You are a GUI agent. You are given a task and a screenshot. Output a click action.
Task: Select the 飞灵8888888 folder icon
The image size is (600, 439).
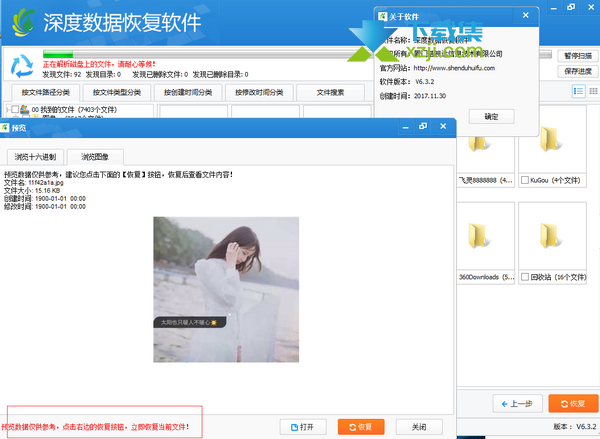(x=478, y=142)
